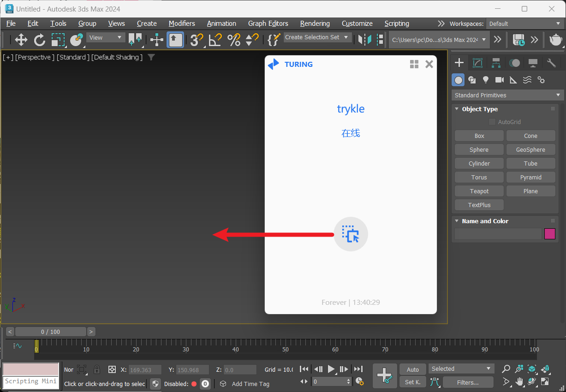The height and width of the screenshot is (392, 566).
Task: Click the Teapot primitive button
Action: 479,191
